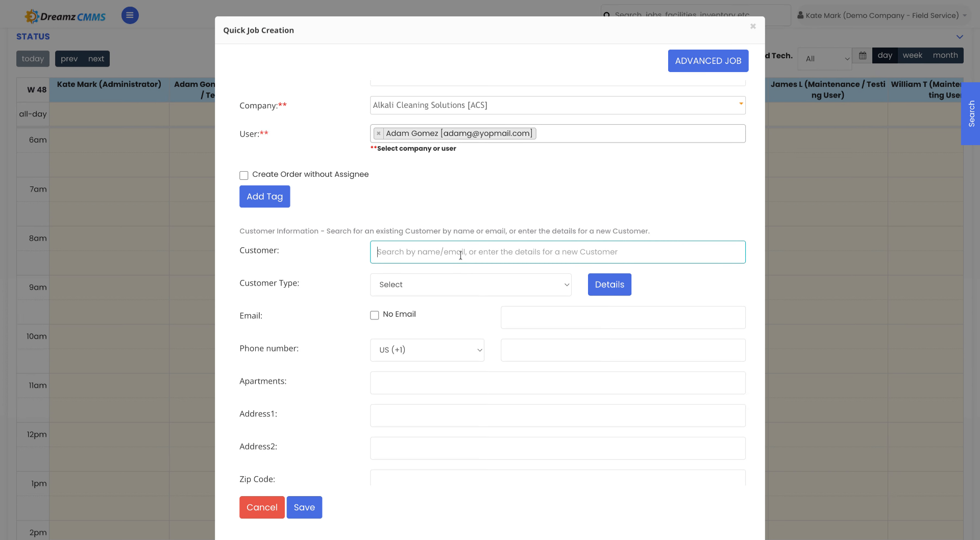Viewport: 980px width, 540px height.
Task: Switch calendar to week view
Action: coord(913,55)
